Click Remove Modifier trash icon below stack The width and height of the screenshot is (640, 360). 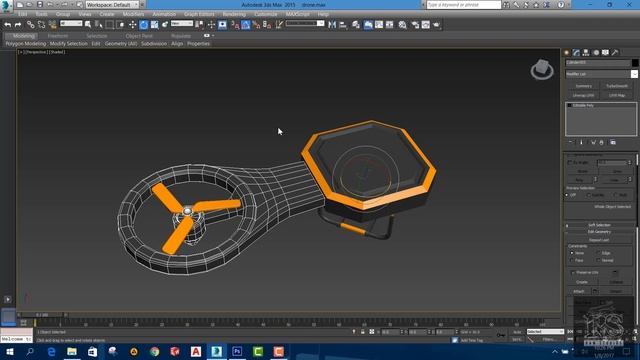click(601, 142)
